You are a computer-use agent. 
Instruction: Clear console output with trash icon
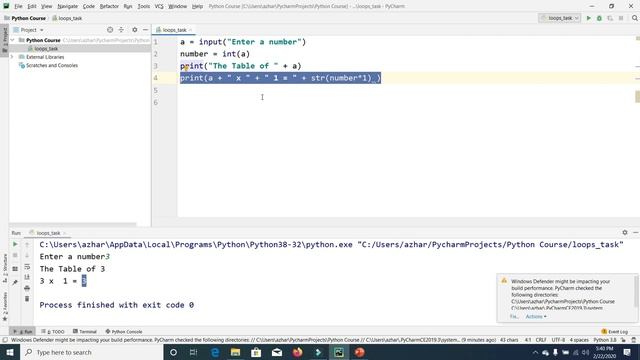(x=27, y=299)
